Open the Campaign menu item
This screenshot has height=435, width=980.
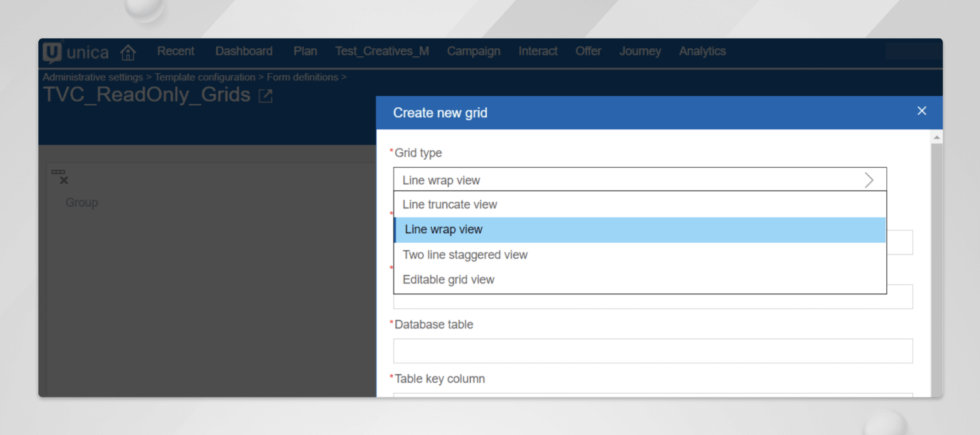(473, 51)
